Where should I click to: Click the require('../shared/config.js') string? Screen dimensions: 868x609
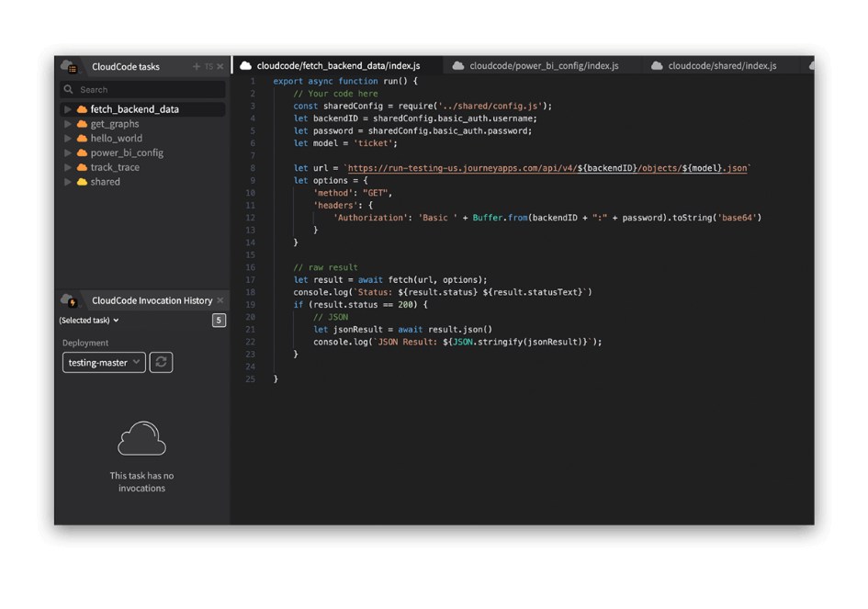point(491,107)
